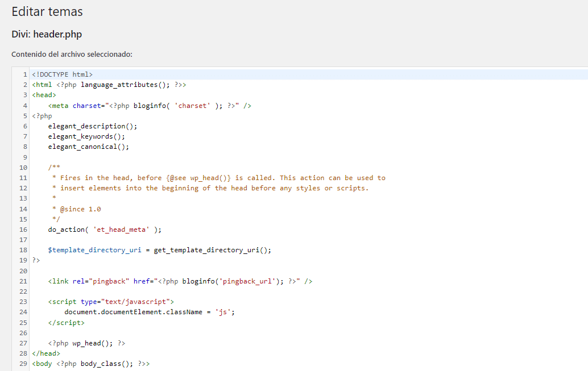Click the body_class() line
Screen dimensions: 588x371
(91, 364)
